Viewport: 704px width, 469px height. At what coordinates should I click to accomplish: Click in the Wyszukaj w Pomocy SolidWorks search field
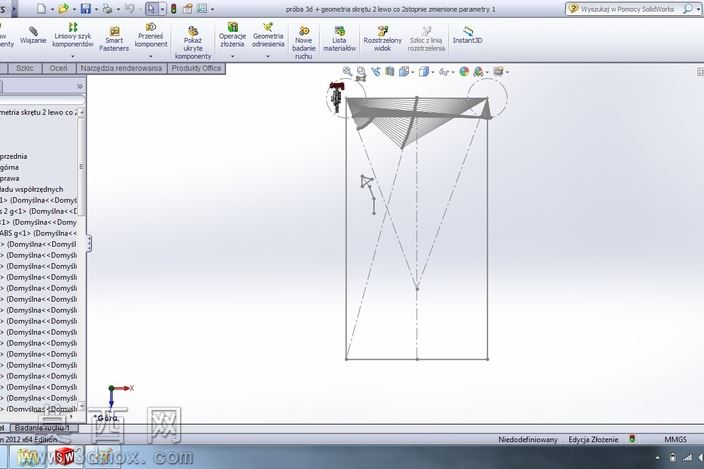point(626,9)
